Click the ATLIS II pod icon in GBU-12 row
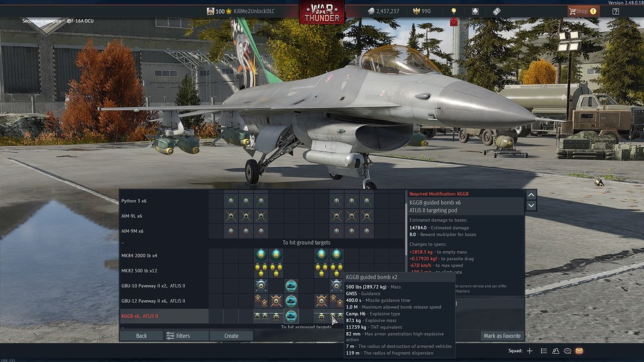Screen dimensions: 644x362 (291, 301)
